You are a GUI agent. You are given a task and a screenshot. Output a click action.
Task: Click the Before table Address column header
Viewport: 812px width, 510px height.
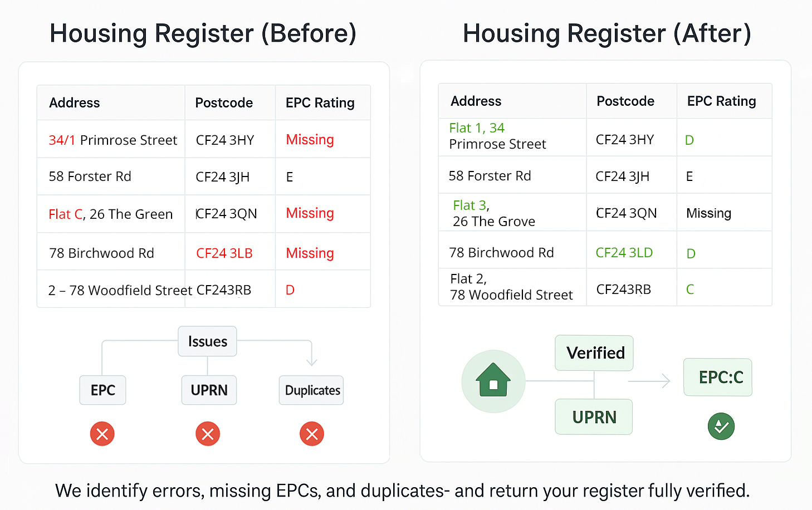coord(75,103)
